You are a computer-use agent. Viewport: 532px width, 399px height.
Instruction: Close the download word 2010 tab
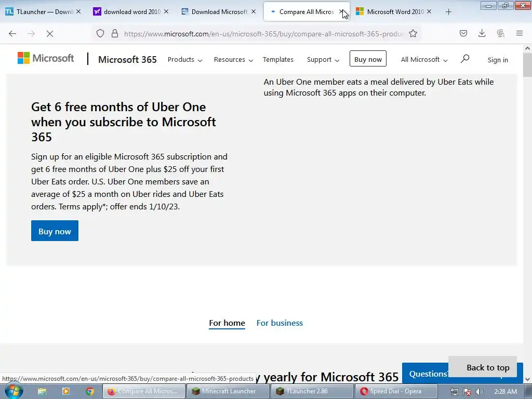(x=166, y=11)
